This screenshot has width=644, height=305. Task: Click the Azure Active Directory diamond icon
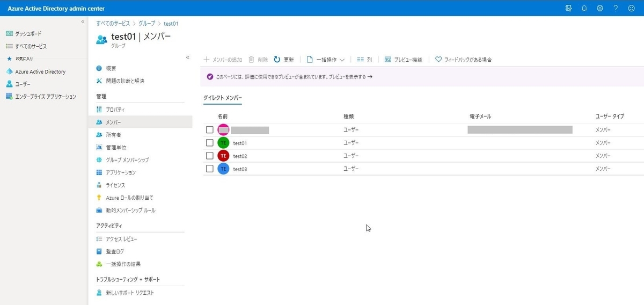tap(9, 71)
